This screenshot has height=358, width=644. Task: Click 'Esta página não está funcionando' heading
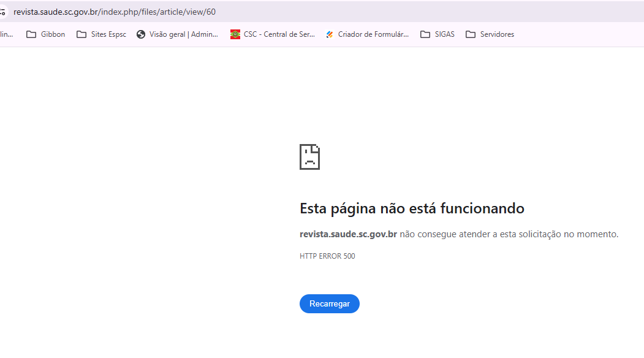point(412,208)
